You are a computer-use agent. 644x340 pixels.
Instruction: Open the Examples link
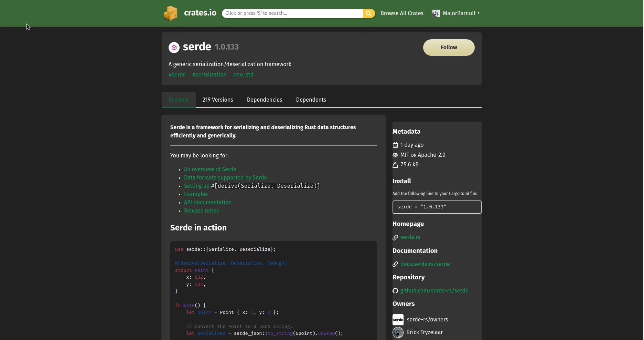(196, 194)
